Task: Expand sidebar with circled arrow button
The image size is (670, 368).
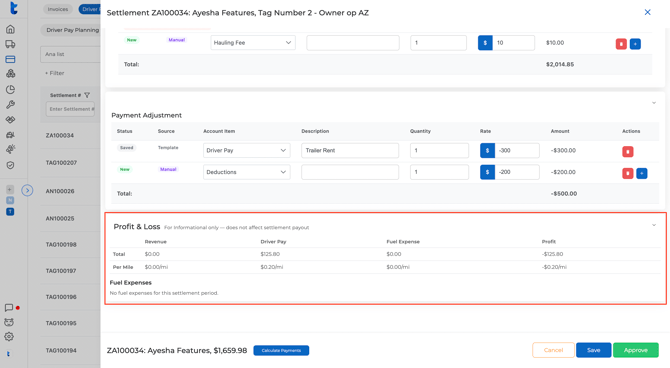Action: (27, 190)
